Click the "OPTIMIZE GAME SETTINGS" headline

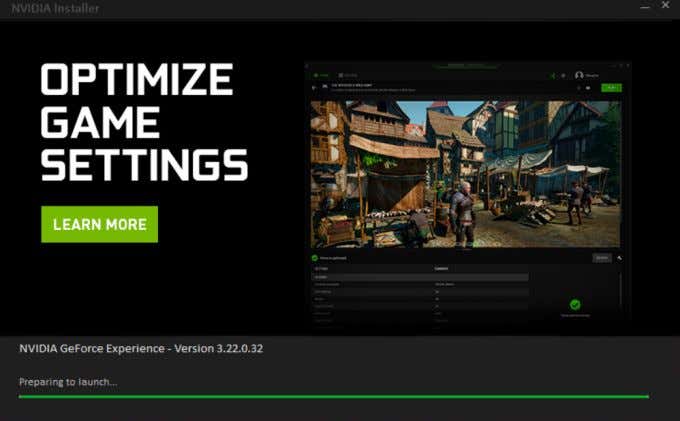coord(144,122)
